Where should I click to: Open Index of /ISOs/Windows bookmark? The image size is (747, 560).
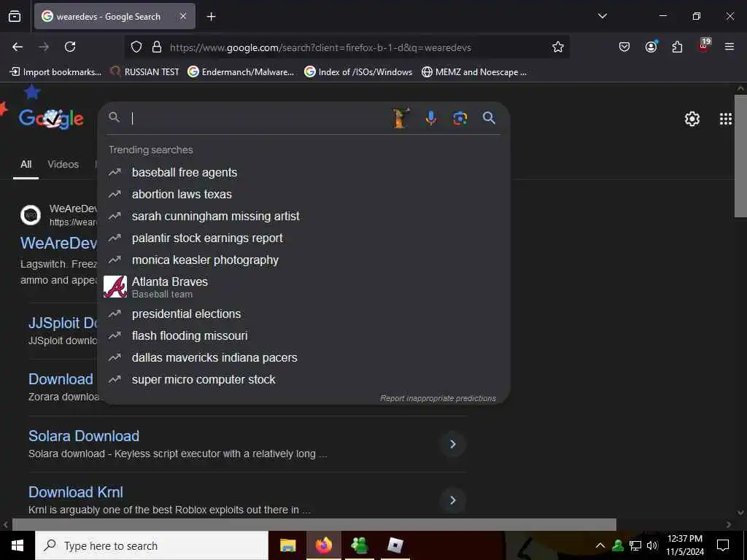358,72
